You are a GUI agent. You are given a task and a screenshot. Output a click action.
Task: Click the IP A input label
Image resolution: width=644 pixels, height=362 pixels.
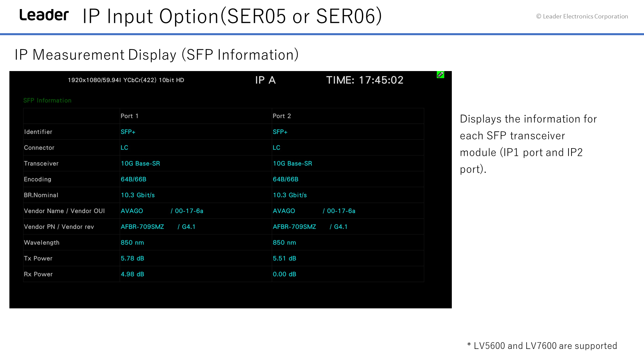tap(265, 80)
